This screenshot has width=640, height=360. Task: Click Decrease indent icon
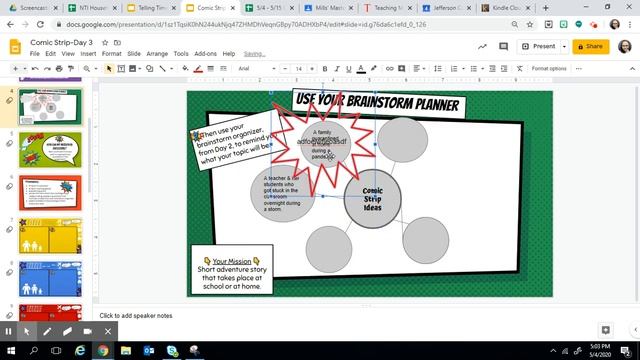click(492, 69)
